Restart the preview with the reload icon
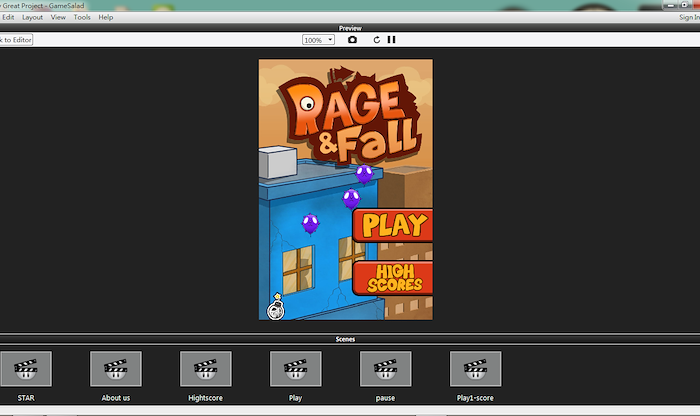This screenshot has height=416, width=700. (x=377, y=40)
